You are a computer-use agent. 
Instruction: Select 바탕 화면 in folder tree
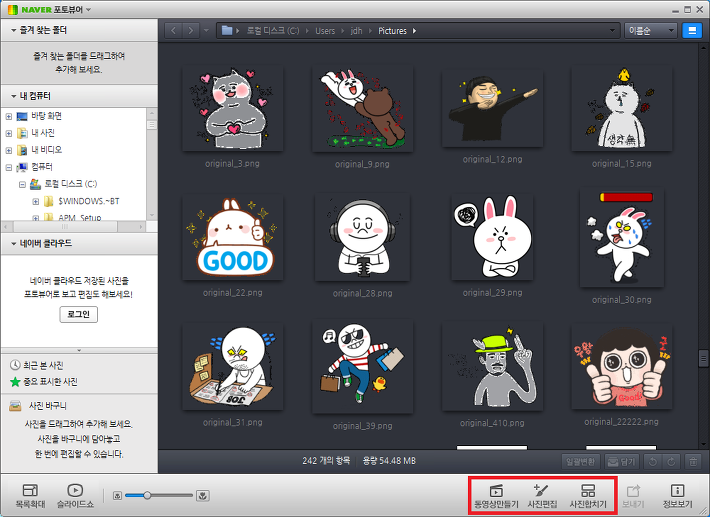tap(47, 116)
